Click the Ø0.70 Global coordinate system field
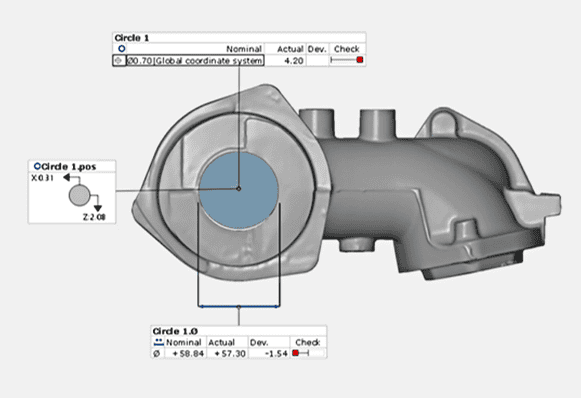 pos(195,61)
